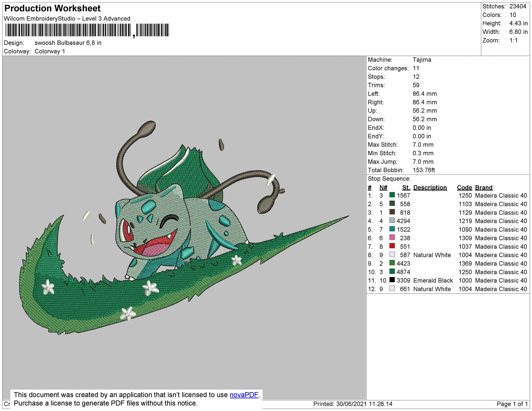Select the Total Bobbin value 153.76ft

[x=423, y=170]
